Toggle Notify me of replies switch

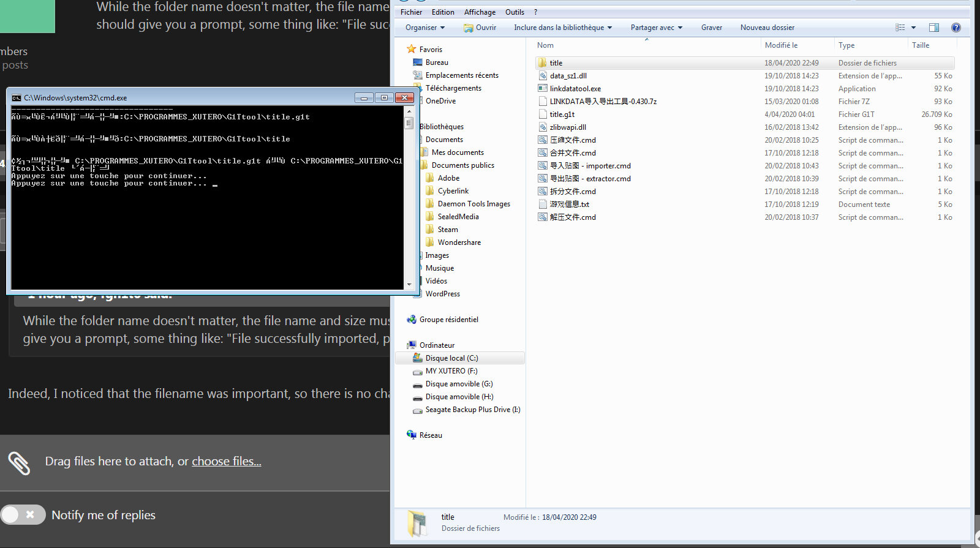pyautogui.click(x=23, y=515)
